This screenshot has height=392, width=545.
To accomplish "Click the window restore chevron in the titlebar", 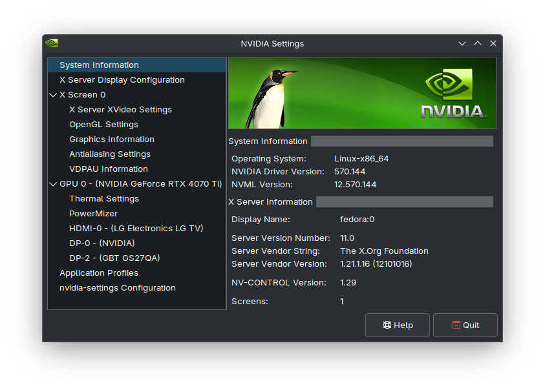I will coord(477,43).
